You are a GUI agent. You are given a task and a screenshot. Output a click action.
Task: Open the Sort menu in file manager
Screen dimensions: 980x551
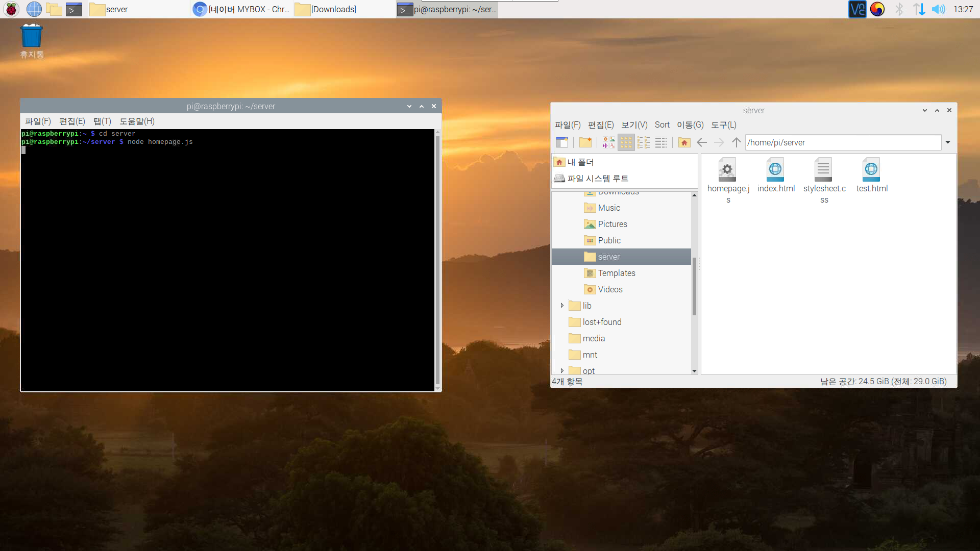click(x=662, y=125)
